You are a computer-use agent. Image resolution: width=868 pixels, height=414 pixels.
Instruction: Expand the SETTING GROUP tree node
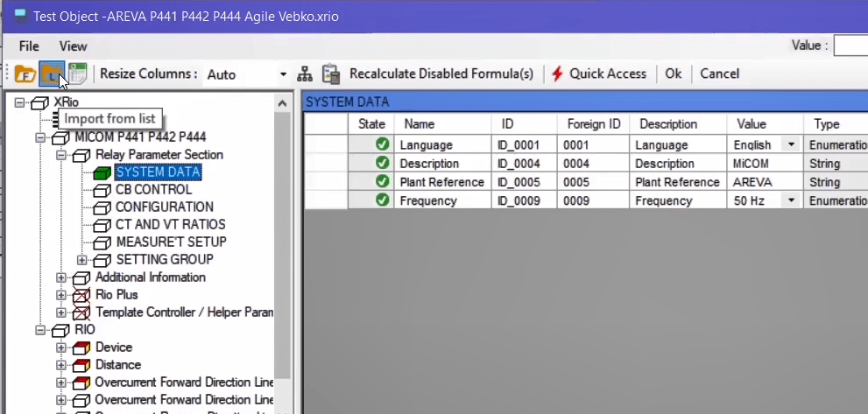tap(82, 260)
